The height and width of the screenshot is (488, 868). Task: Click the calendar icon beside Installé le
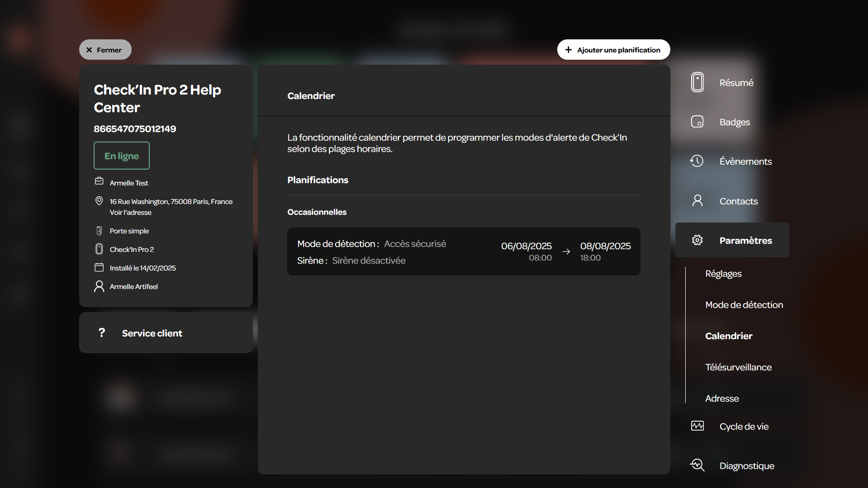[99, 267]
